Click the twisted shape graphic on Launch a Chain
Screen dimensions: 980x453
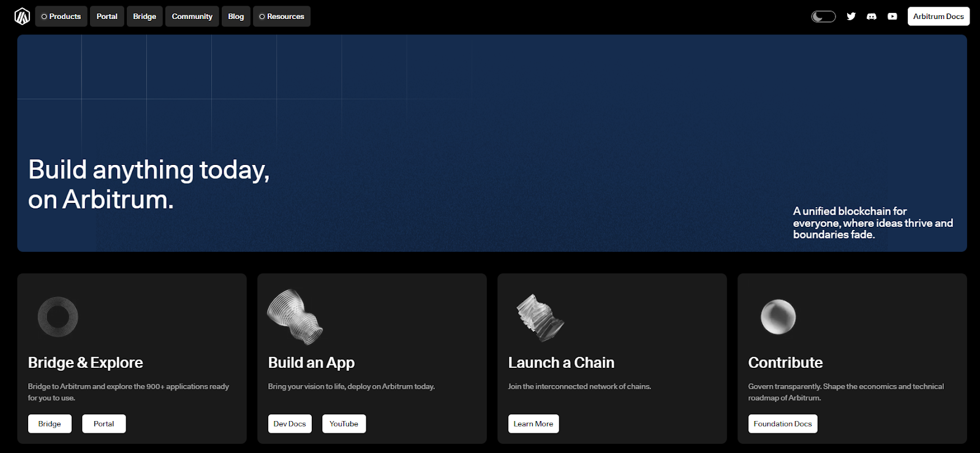click(x=539, y=318)
